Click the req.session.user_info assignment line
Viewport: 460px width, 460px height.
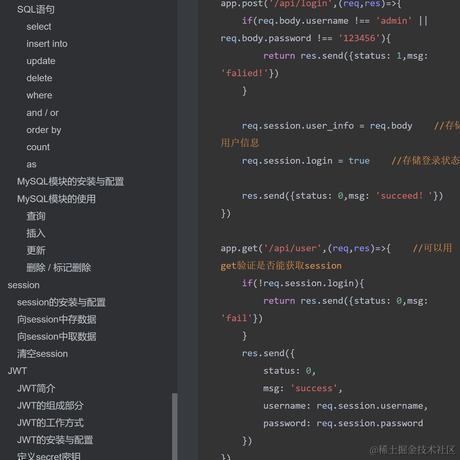327,126
